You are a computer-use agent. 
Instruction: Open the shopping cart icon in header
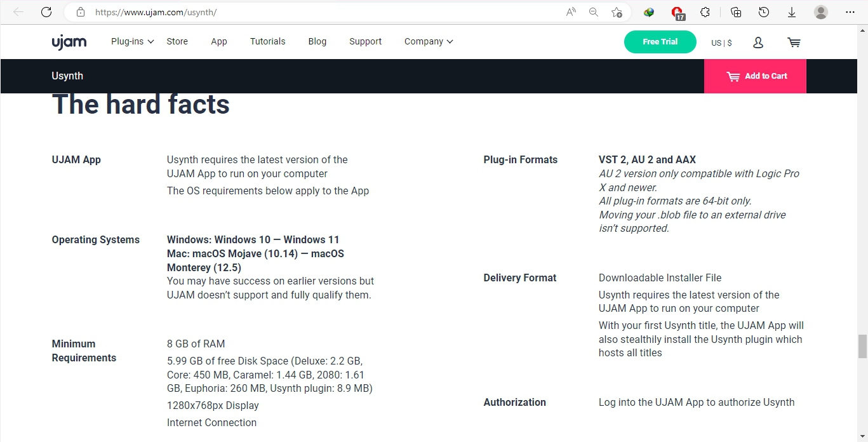794,43
